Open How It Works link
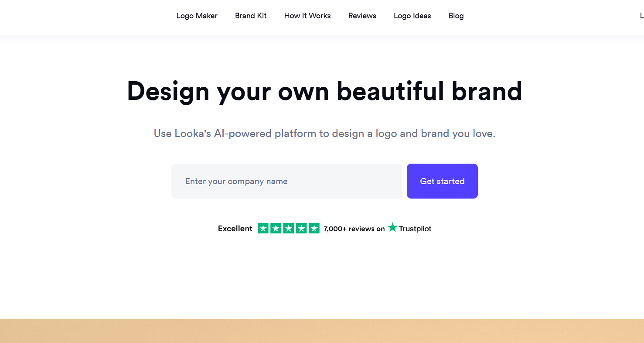 pos(307,16)
